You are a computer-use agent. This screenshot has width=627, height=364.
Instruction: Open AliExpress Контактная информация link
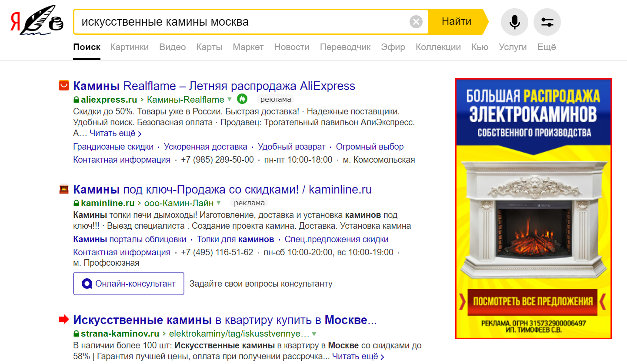click(x=122, y=160)
